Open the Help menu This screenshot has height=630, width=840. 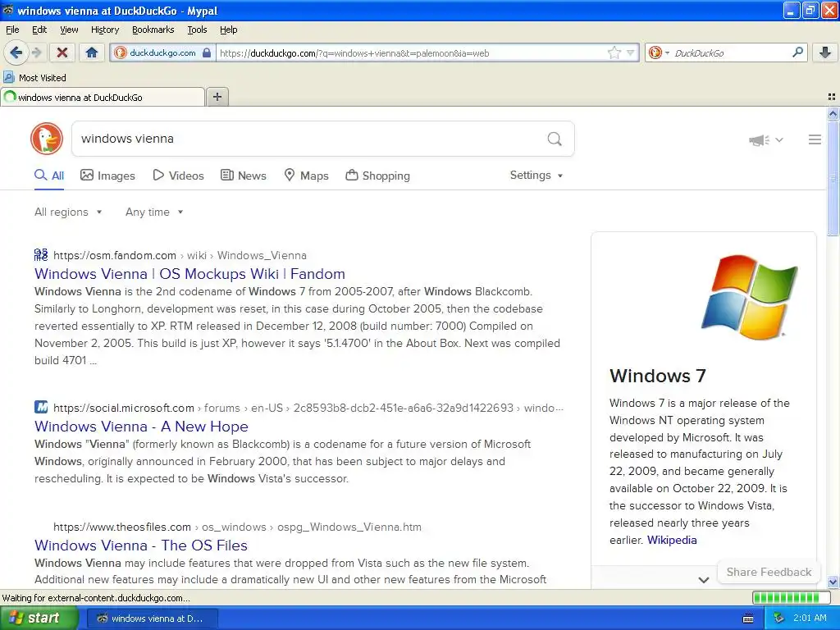(x=228, y=30)
